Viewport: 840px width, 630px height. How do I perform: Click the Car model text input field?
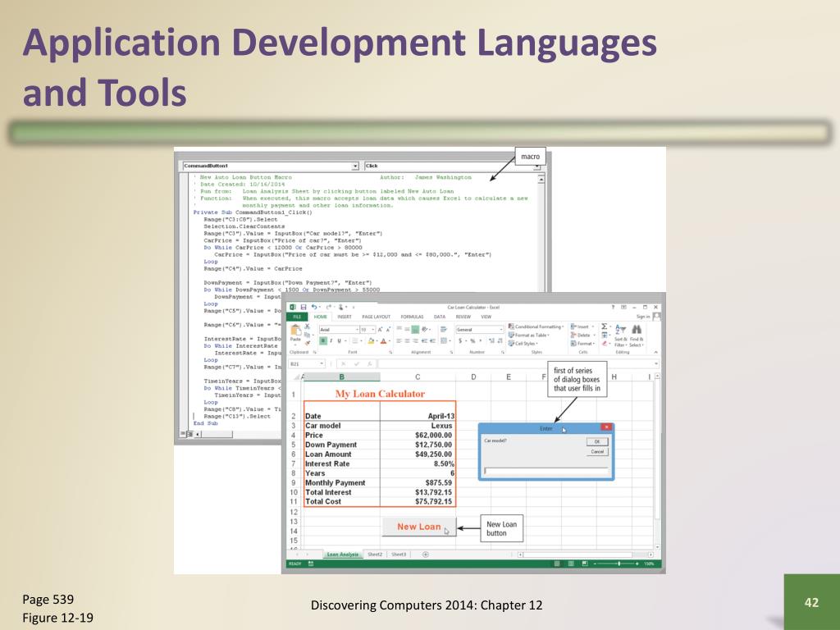[x=546, y=471]
